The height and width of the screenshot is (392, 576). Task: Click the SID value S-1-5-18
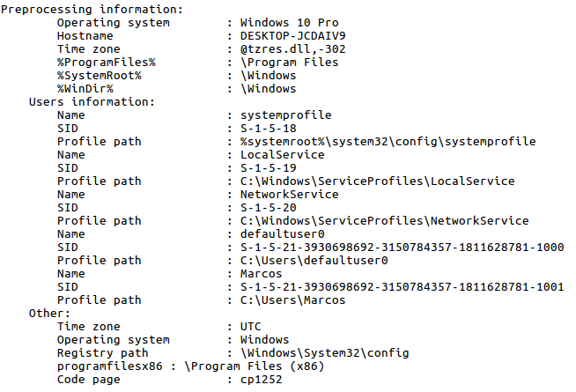tap(270, 128)
